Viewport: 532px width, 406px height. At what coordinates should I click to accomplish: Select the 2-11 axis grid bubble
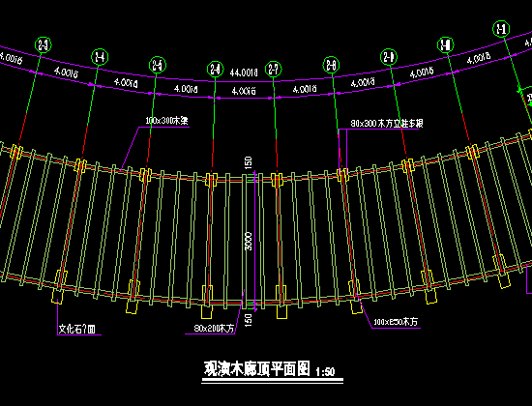point(501,29)
